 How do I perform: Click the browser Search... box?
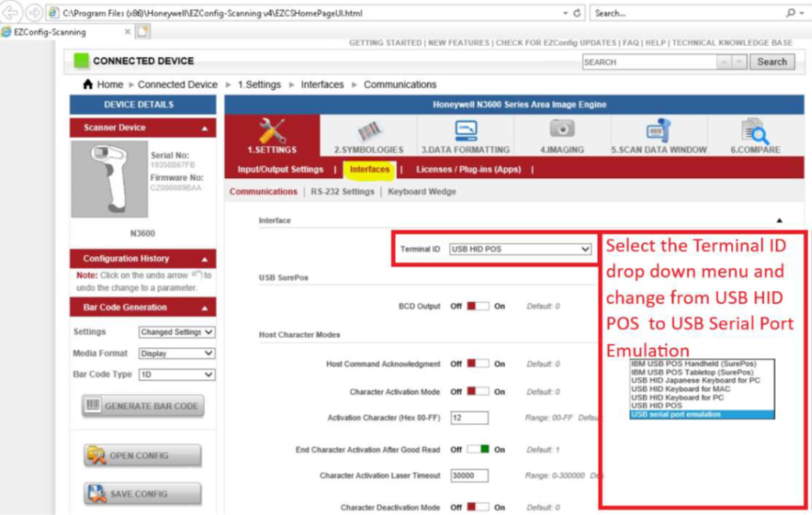pos(686,13)
